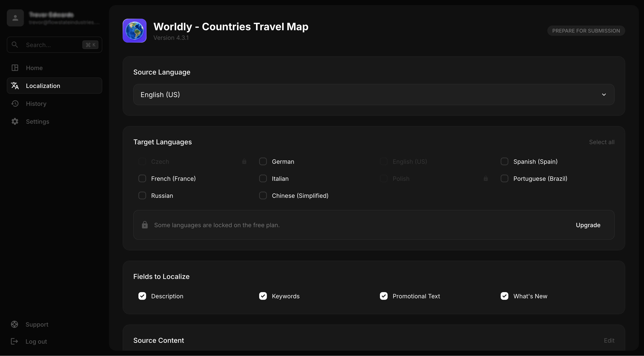Check French (France) in Target Languages
This screenshot has width=644, height=356.
pos(142,178)
